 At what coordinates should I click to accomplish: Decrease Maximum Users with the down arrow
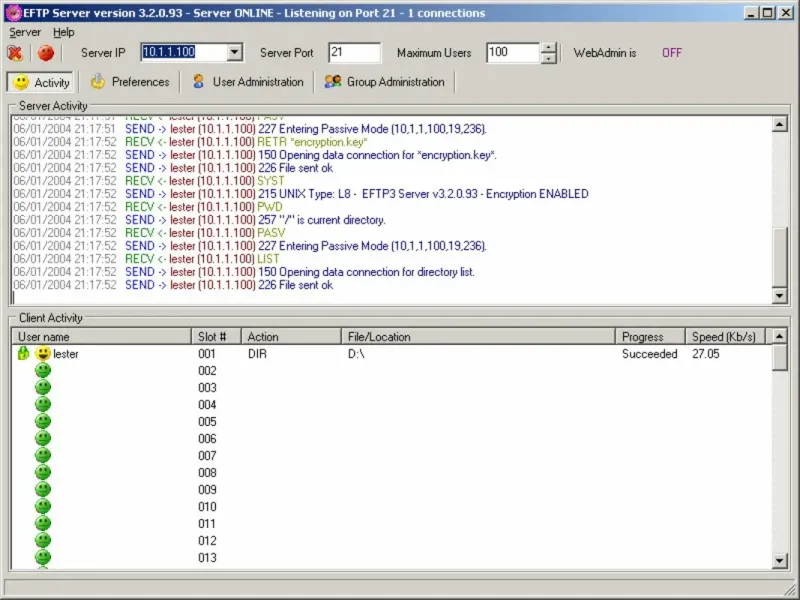(x=548, y=58)
